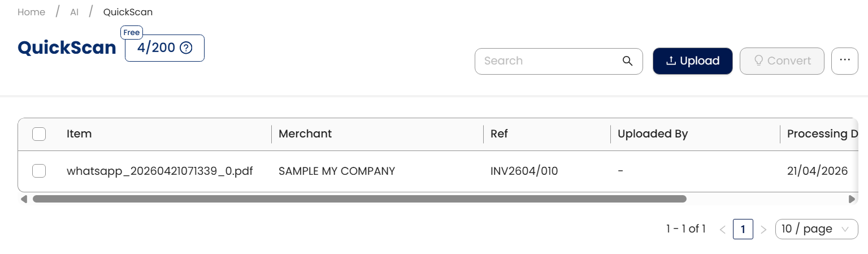The height and width of the screenshot is (254, 868).
Task: Click the Convert button
Action: click(782, 61)
